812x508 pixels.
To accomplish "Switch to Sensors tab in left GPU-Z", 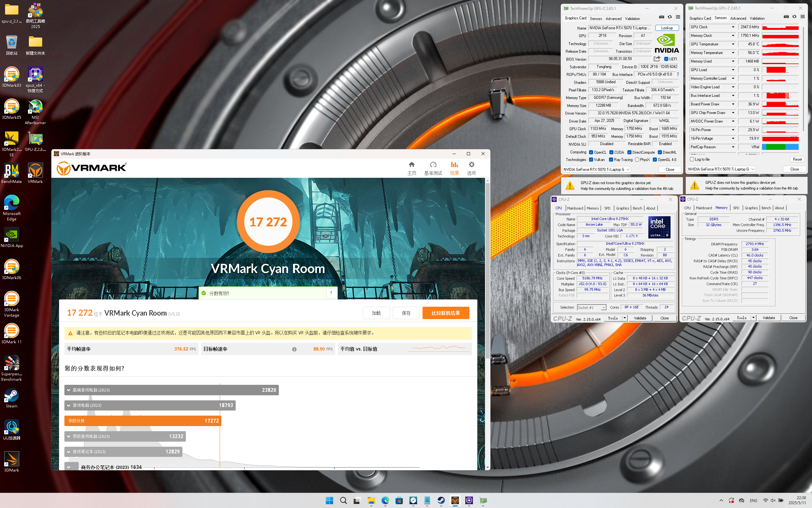I will pos(596,18).
